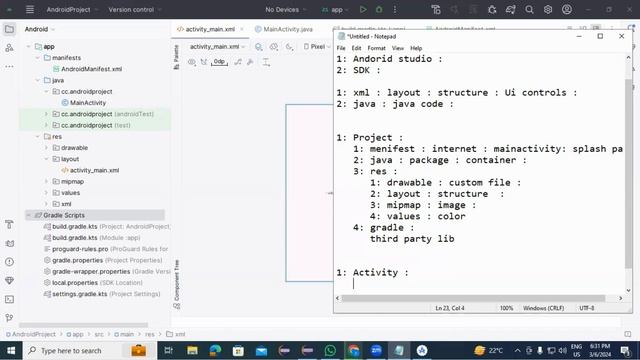Click the Notepad vertical scrollbar
The height and width of the screenshot is (360, 640).
click(628, 173)
